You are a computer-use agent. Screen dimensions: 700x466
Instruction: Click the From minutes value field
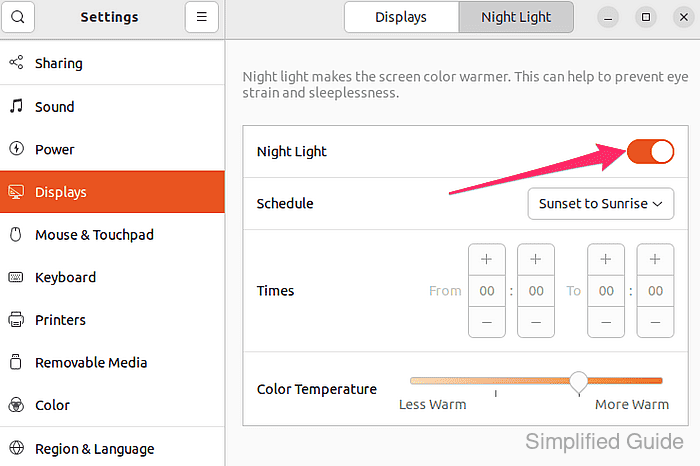536,291
